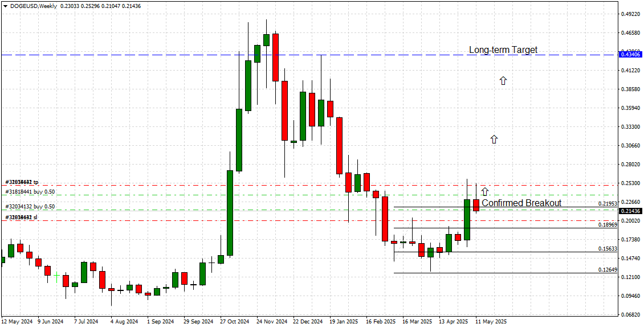The width and height of the screenshot is (644, 328).
Task: Click 0.14740 on the price scale
Action: tap(631, 259)
